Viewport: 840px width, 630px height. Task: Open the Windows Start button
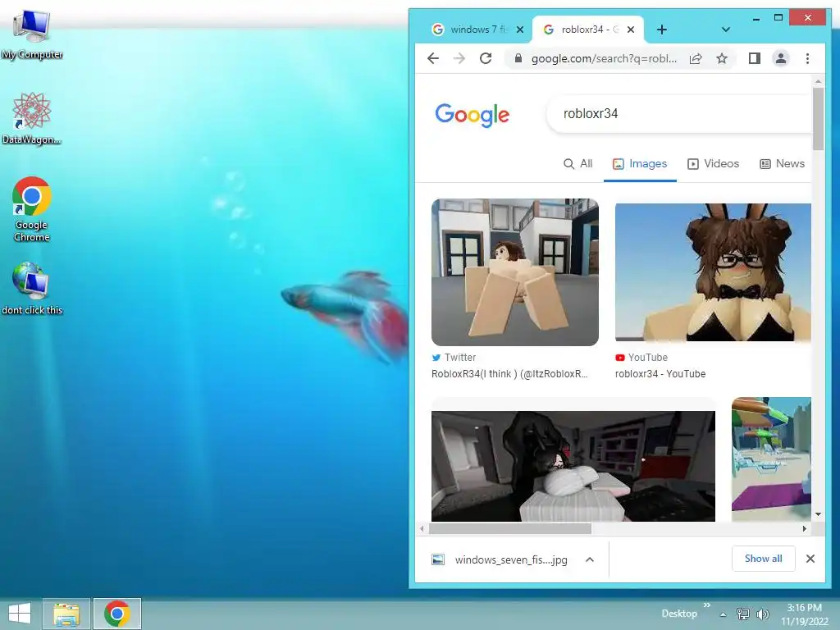pos(20,614)
